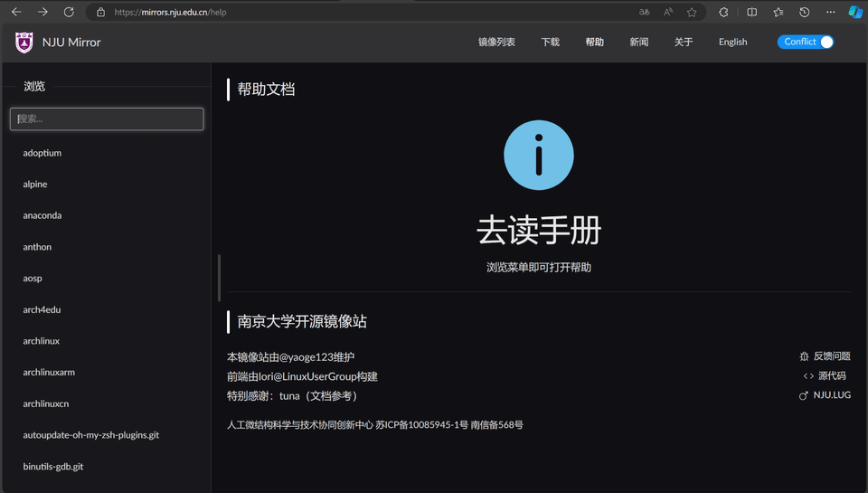Screen dimensions: 868x493
Task: Click the read aloud icon
Action: [668, 13]
